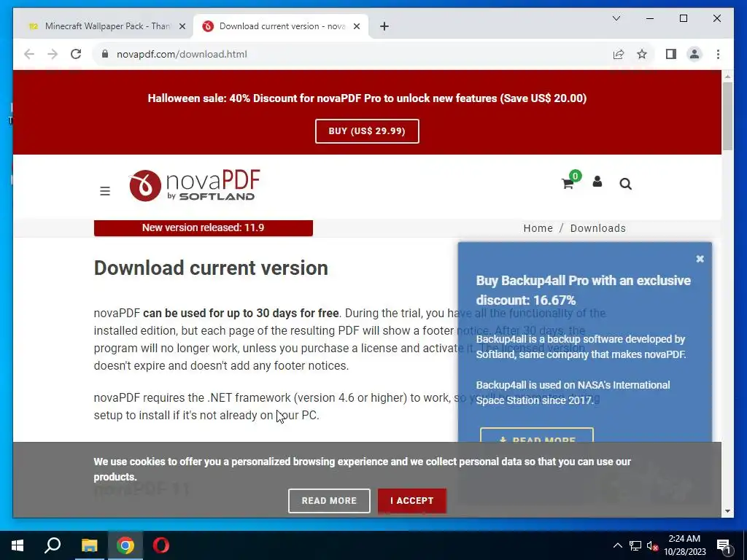747x560 pixels.
Task: Open a new tab with plus button
Action: pos(384,27)
